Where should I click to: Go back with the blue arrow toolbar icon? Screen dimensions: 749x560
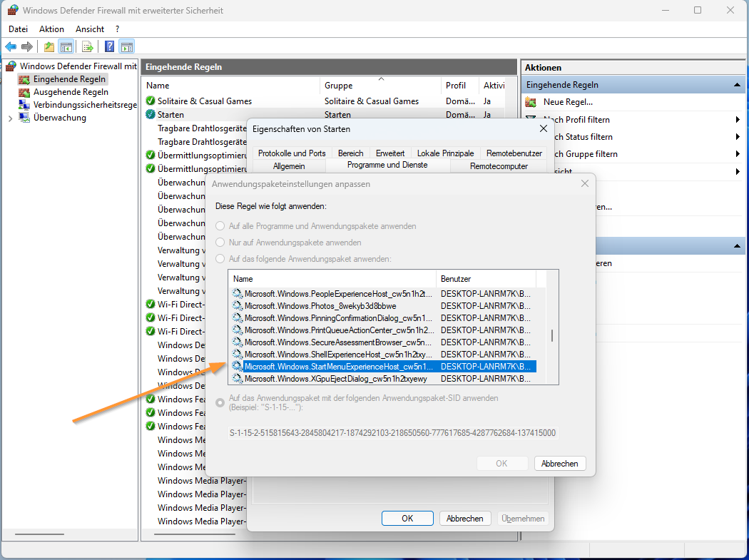click(11, 46)
